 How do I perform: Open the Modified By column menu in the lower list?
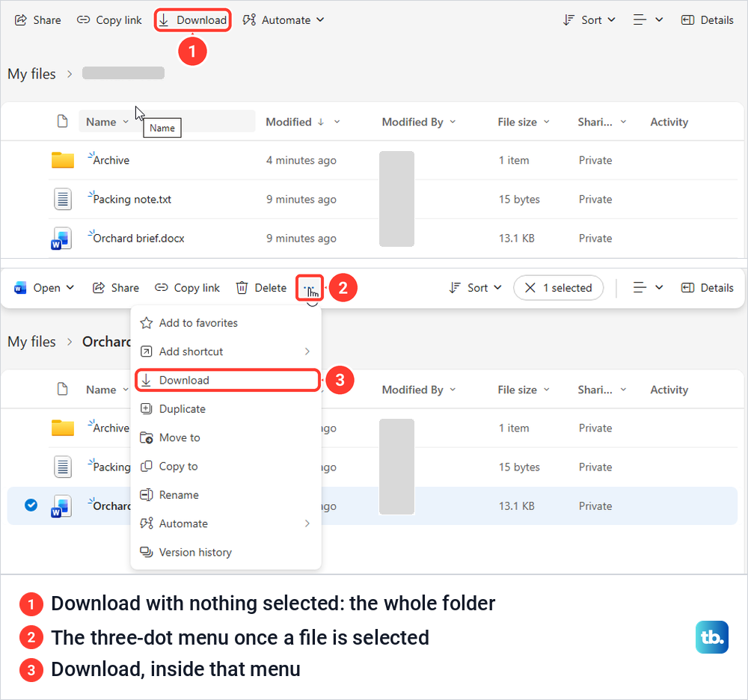[x=419, y=390]
